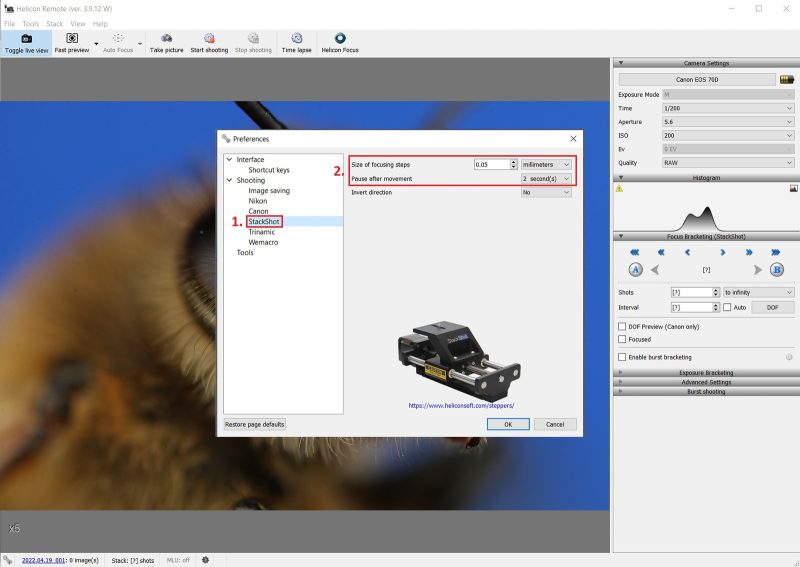Select Canon preferences page

click(258, 211)
